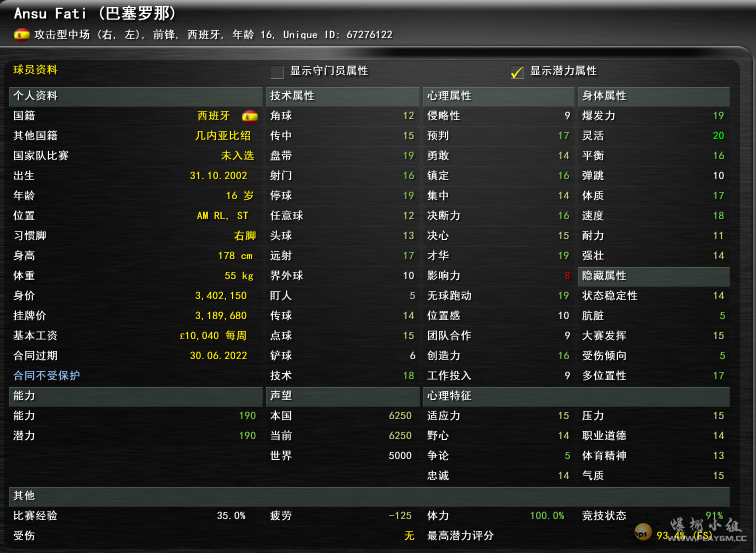Screen dimensions: 756x553
Task: Select 国家队比赛 value 未入选
Action: (238, 156)
